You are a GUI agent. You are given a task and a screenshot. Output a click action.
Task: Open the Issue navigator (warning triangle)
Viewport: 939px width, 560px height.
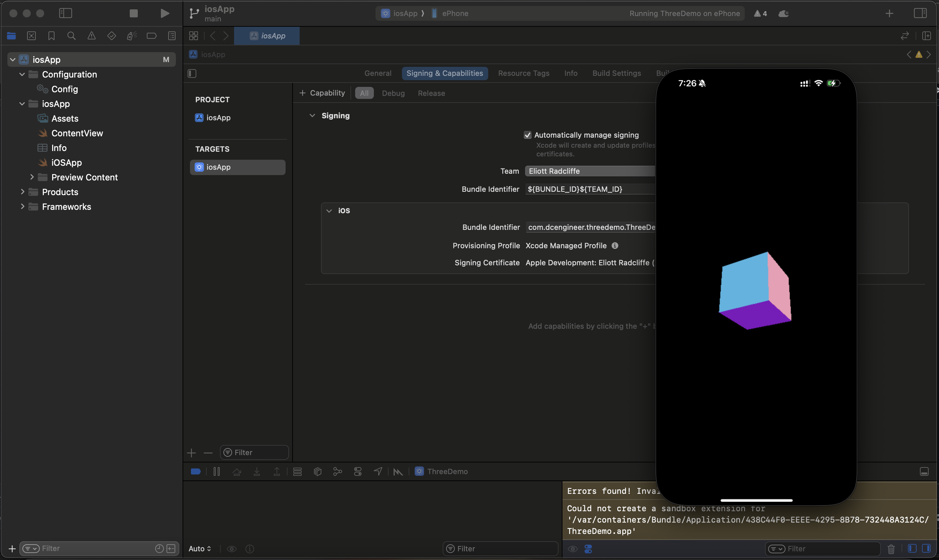pos(91,36)
